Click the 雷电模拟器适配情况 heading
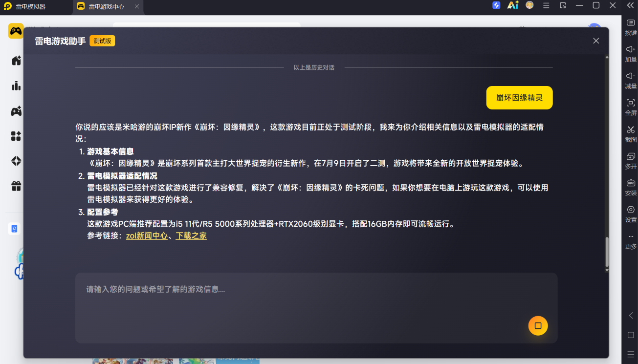 122,176
